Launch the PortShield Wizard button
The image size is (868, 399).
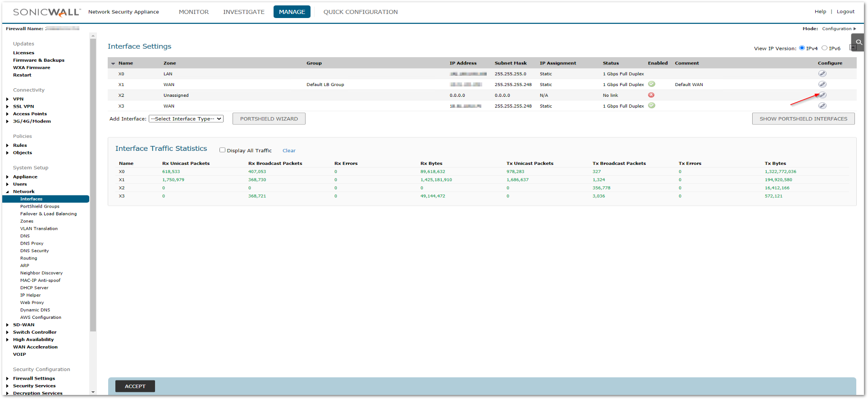[269, 119]
